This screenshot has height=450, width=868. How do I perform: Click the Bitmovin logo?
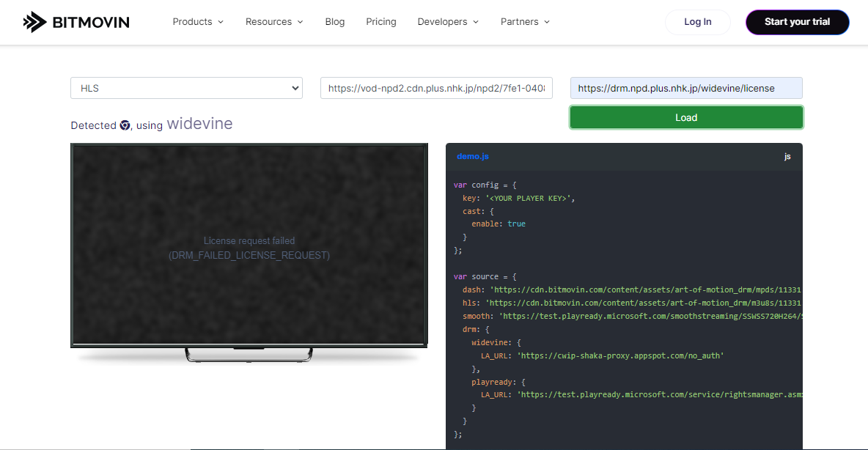tap(76, 22)
